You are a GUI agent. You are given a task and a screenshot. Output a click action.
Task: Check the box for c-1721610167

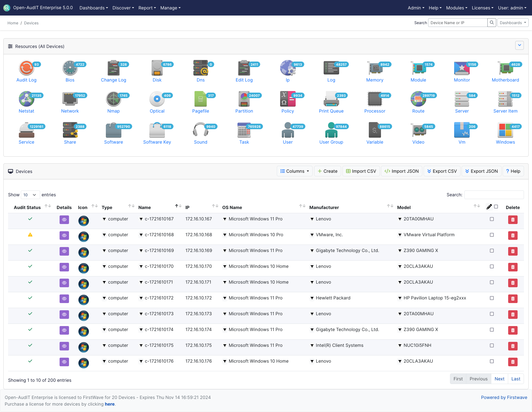click(492, 219)
